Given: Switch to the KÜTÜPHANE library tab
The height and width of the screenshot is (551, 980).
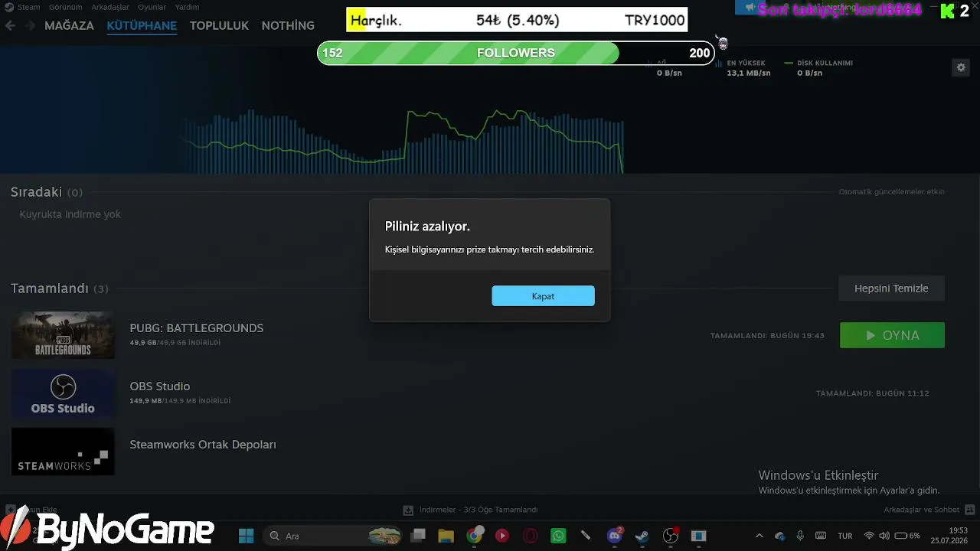Looking at the screenshot, I should tap(142, 25).
